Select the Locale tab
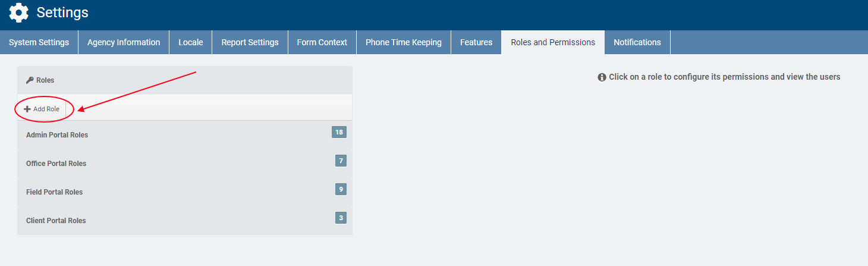The image size is (868, 266). (191, 42)
